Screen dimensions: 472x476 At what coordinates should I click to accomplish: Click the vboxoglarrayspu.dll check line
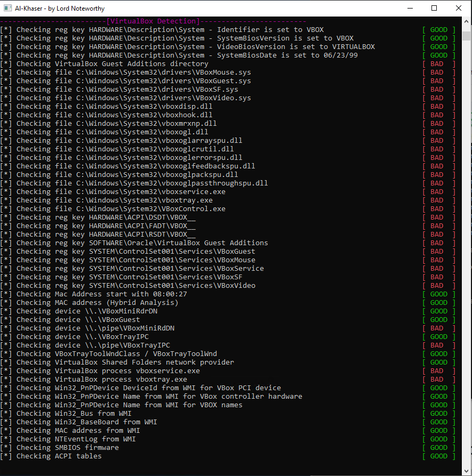(228, 141)
